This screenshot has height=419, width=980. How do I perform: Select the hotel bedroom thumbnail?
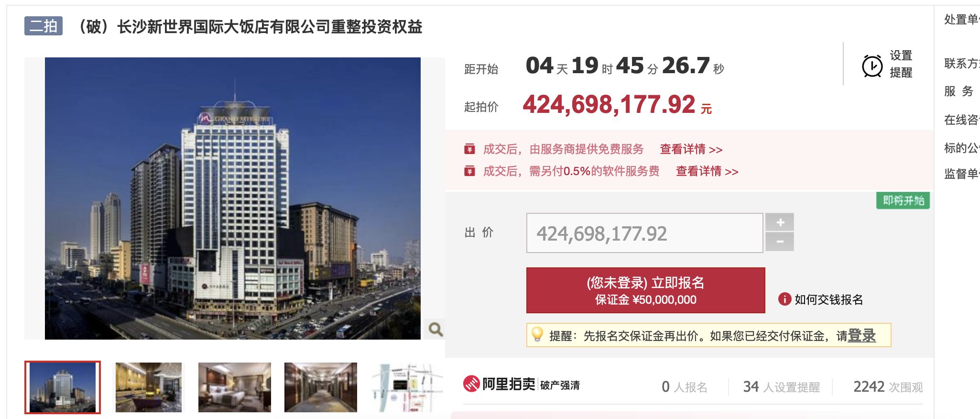point(235,387)
